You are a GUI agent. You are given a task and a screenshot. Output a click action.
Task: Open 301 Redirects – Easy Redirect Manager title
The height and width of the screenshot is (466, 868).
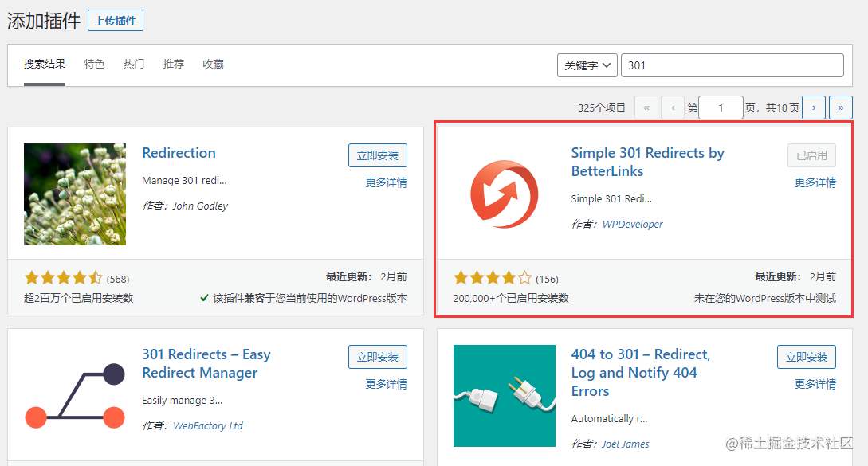206,363
